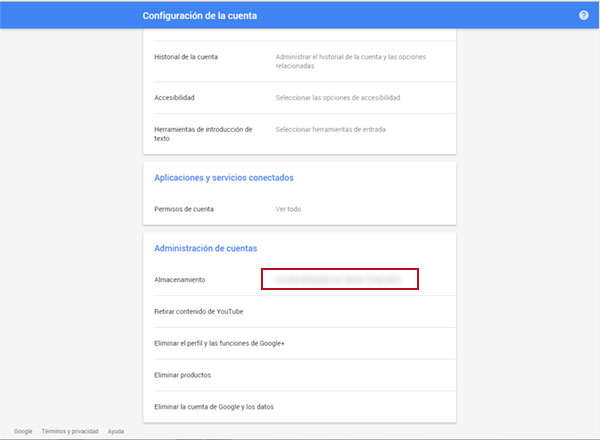Click 'Seleccionar herramientas de entrada' text
The image size is (600, 440).
pyautogui.click(x=330, y=129)
